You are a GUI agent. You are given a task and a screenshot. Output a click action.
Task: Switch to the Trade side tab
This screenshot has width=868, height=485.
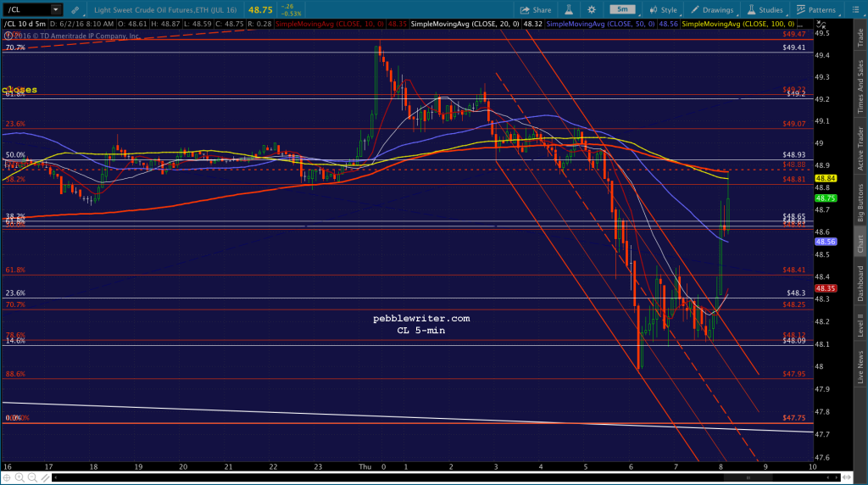tap(861, 37)
